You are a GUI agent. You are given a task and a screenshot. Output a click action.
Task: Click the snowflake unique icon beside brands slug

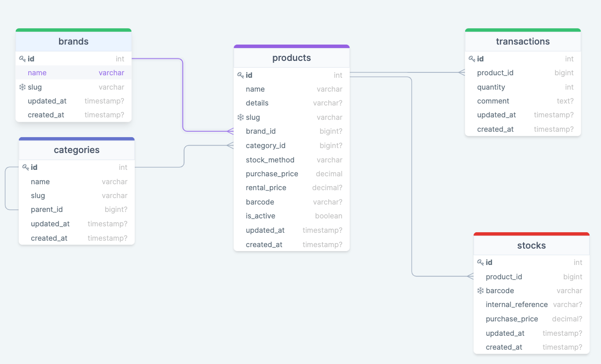(22, 87)
